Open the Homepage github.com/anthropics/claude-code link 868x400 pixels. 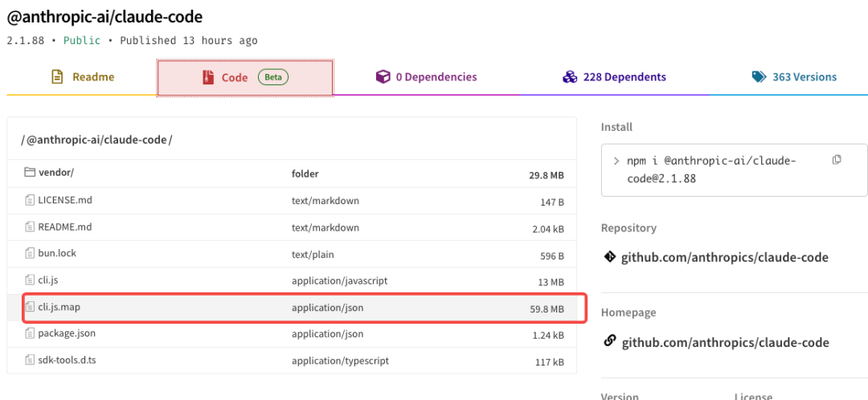pyautogui.click(x=725, y=342)
